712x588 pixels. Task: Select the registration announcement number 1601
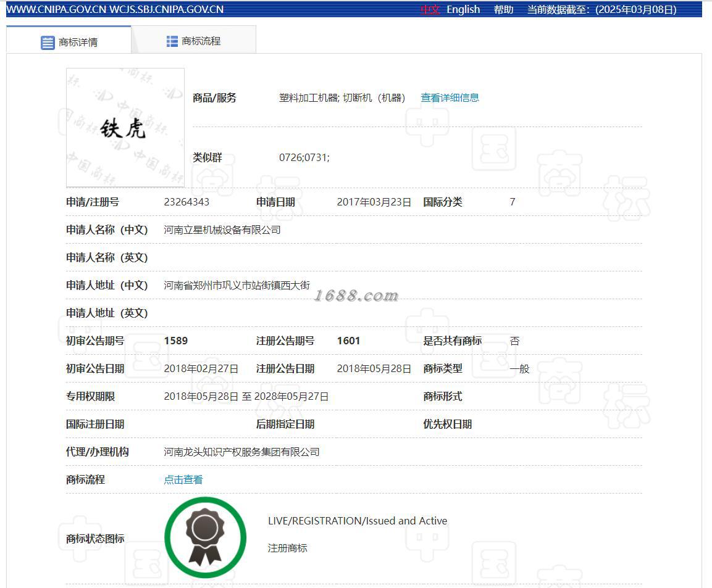click(348, 341)
